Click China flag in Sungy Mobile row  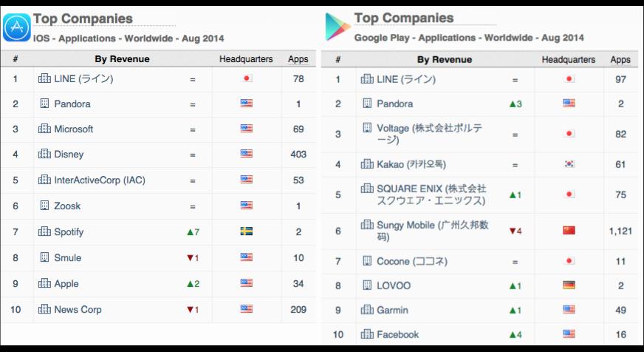pos(569,231)
